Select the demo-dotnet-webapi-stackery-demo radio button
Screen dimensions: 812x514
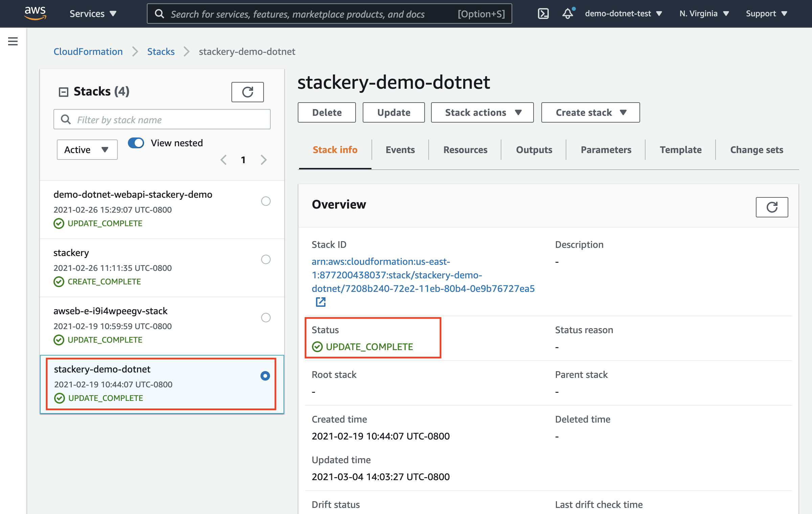(266, 201)
